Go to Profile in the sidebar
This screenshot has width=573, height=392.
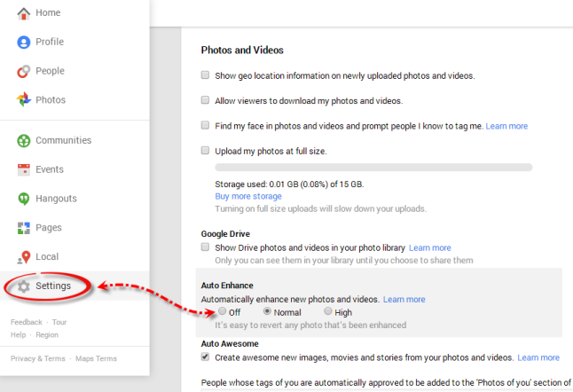[50, 42]
